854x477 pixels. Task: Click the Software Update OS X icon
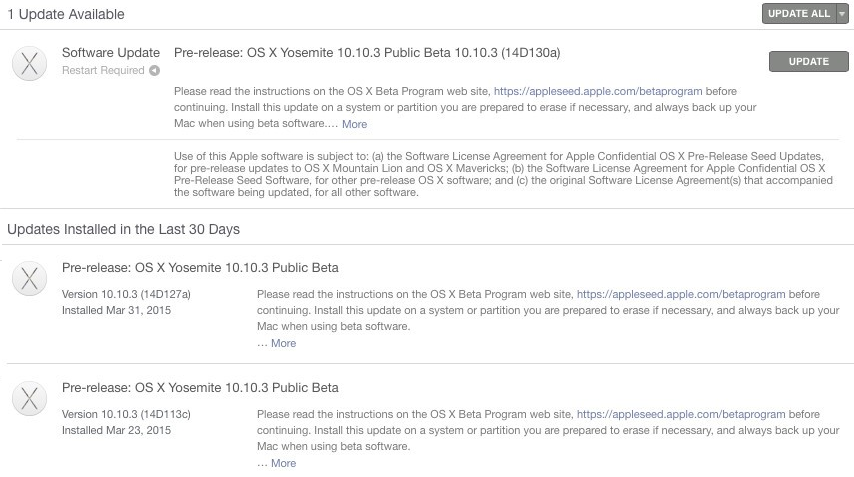click(x=29, y=63)
